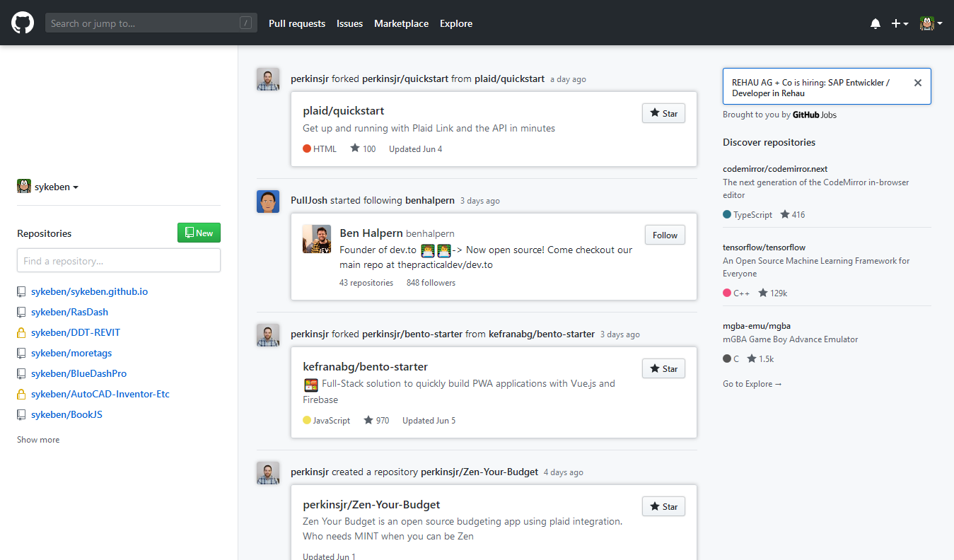Open perkinsjr/Zen-Your-Budget card title
The image size is (954, 560).
click(x=371, y=504)
